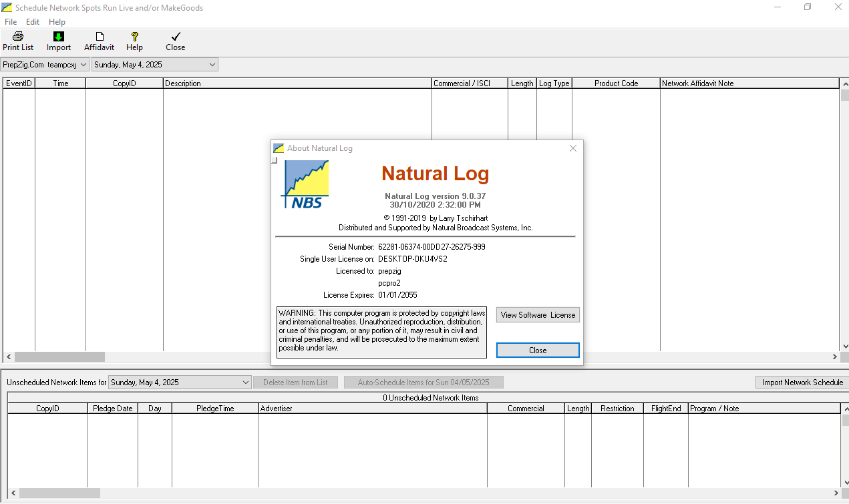
Task: Click the Larry Tschirhart copyright line
Action: [x=436, y=218]
